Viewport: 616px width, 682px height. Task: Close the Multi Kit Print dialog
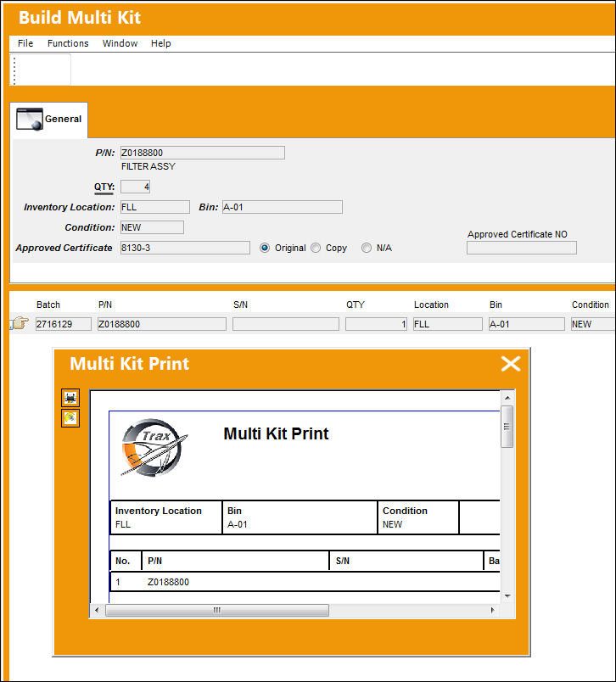[511, 364]
